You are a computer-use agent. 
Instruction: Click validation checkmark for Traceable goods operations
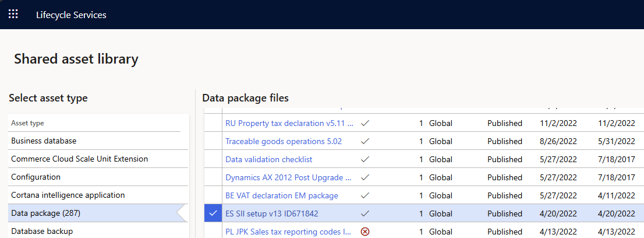[365, 141]
